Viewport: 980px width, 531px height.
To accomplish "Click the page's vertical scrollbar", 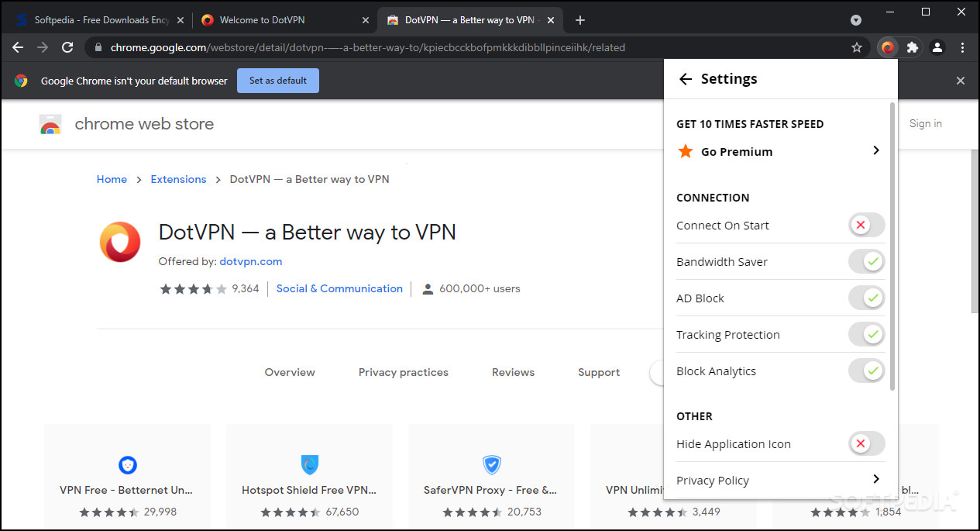I will coord(975,233).
